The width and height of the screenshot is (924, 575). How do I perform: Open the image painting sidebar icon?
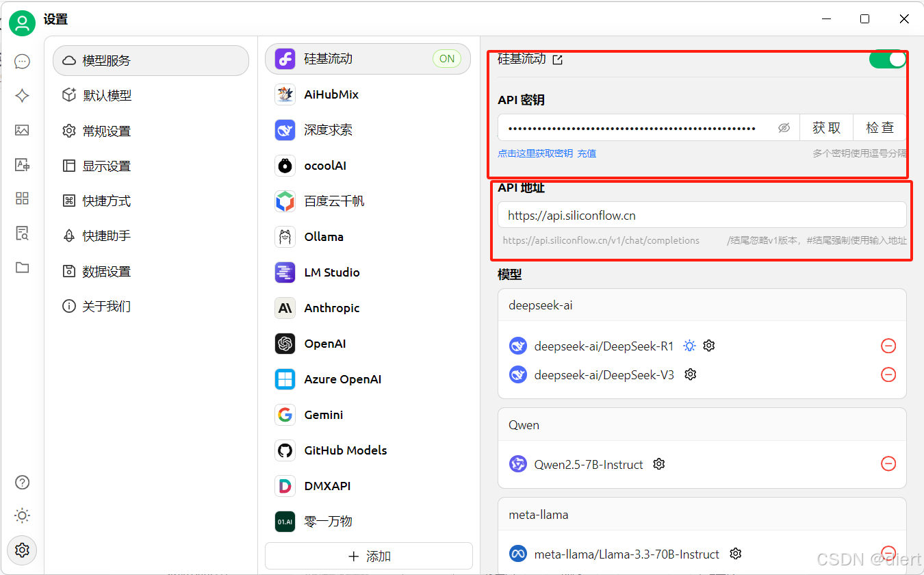coord(22,130)
